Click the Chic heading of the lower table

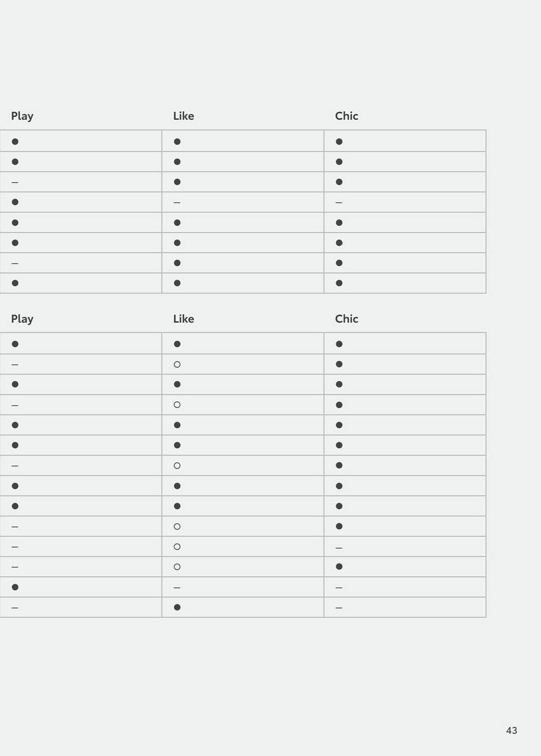tap(347, 319)
